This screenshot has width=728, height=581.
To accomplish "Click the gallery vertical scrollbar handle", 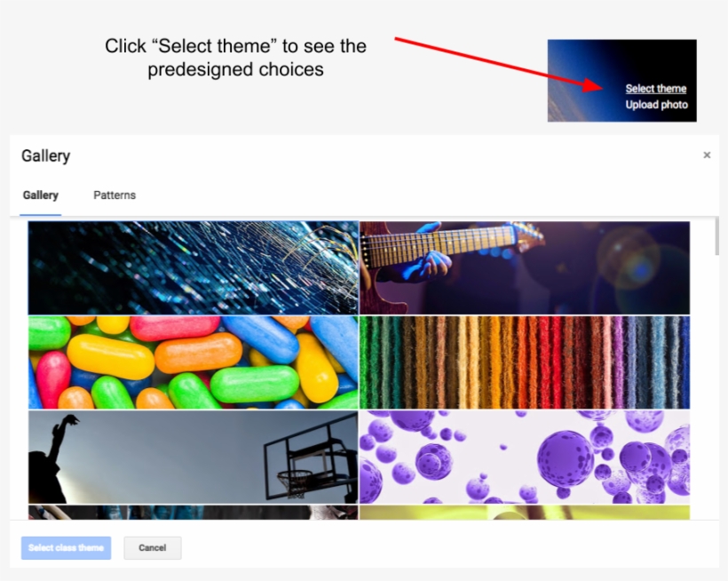I will (716, 237).
